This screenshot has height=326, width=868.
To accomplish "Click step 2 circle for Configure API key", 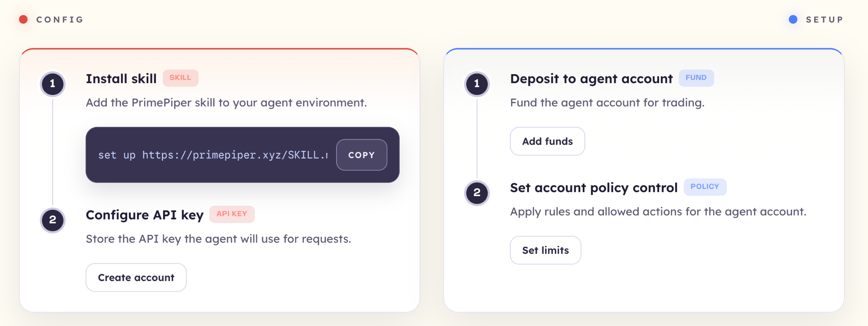I will 53,220.
